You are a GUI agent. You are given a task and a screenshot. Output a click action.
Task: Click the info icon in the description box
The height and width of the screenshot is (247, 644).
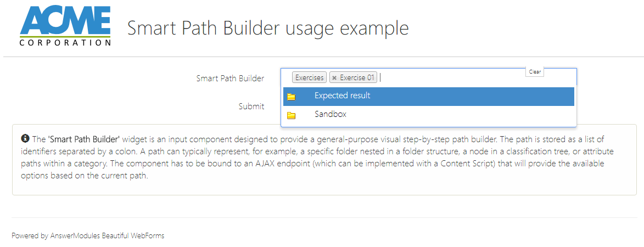25,139
